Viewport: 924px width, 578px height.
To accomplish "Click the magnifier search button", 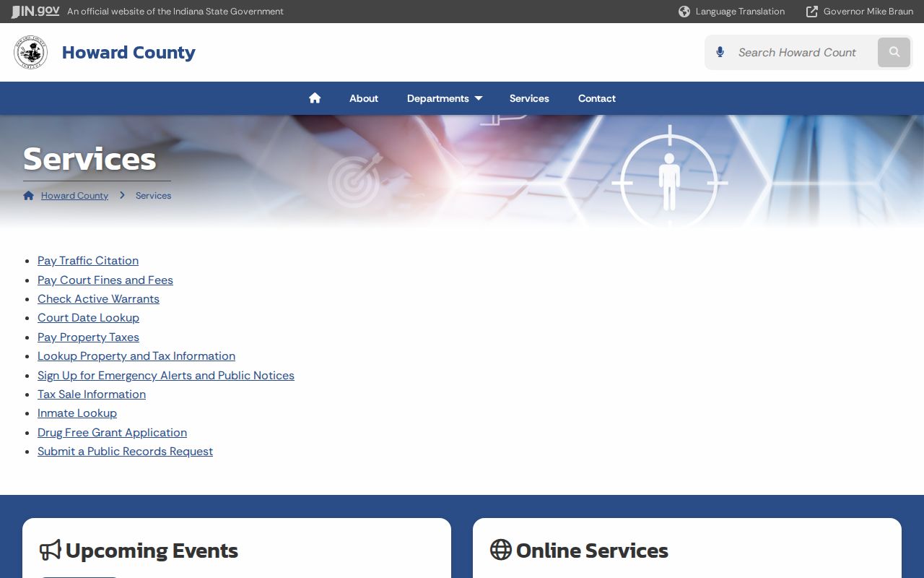I will click(894, 52).
